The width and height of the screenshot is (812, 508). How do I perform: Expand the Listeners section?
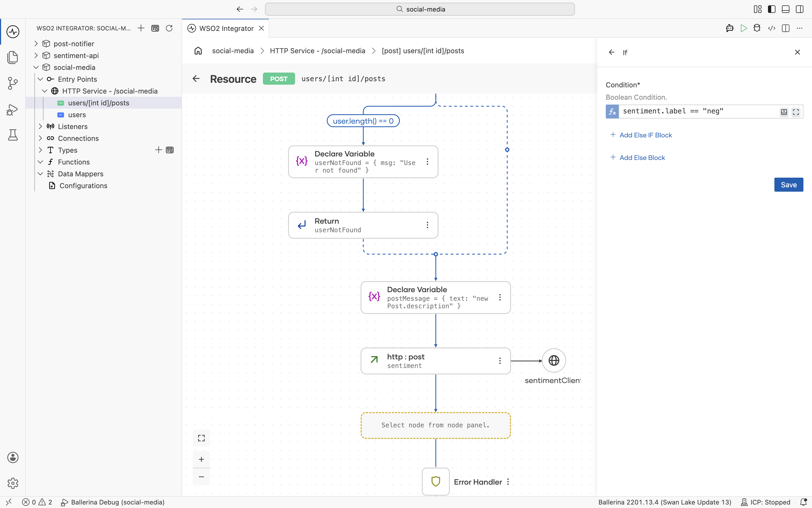point(40,126)
